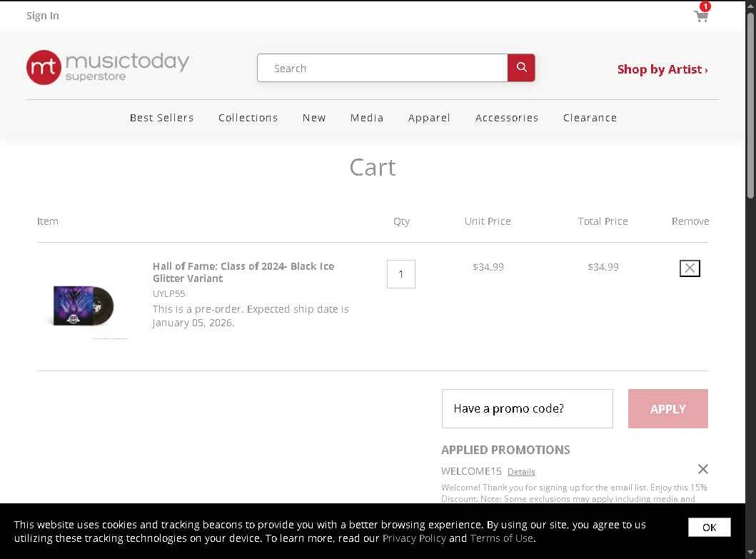
Task: Open the Clearance menu
Action: (x=590, y=118)
